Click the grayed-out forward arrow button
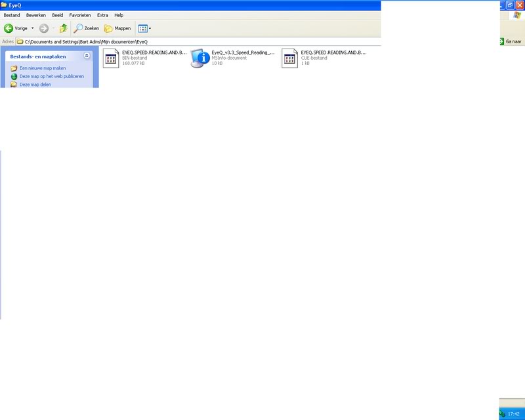Image resolution: width=525 pixels, height=420 pixels. coord(44,28)
